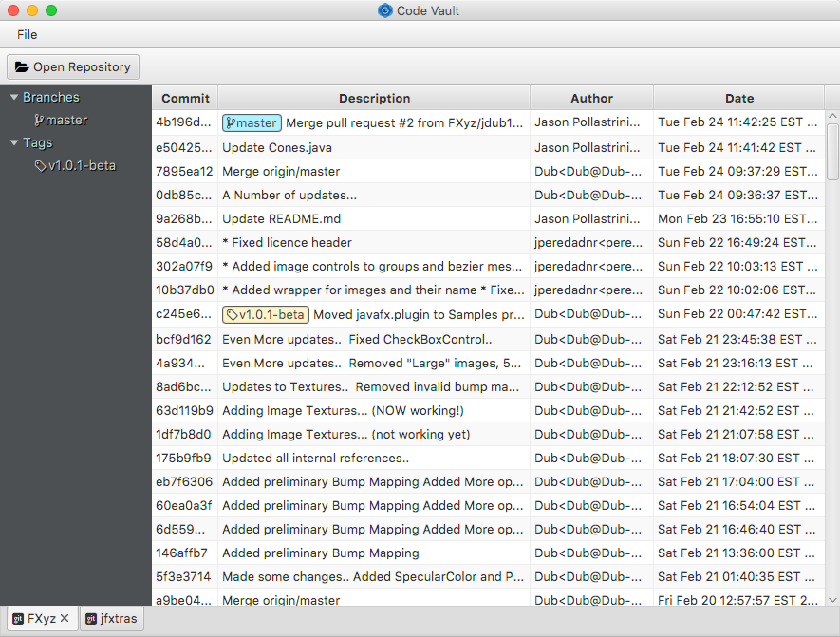This screenshot has width=840, height=637.
Task: Click the git icon on jfxtras tab
Action: pyautogui.click(x=91, y=619)
